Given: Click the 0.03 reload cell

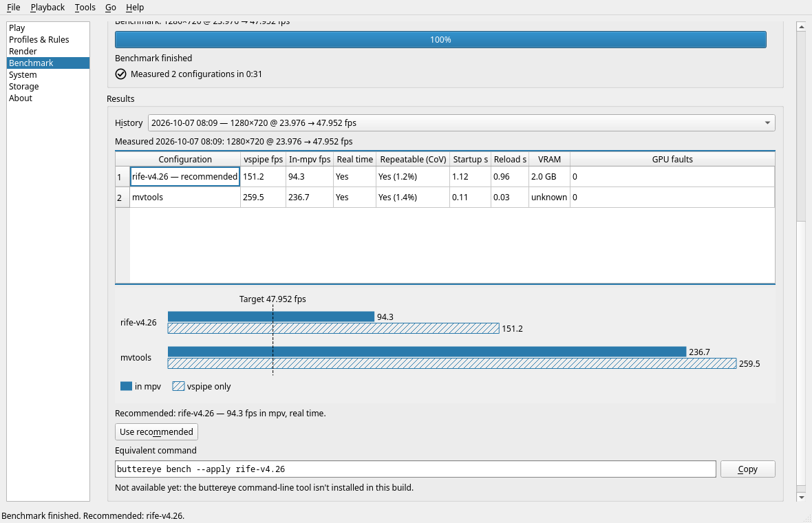Looking at the screenshot, I should (510, 198).
